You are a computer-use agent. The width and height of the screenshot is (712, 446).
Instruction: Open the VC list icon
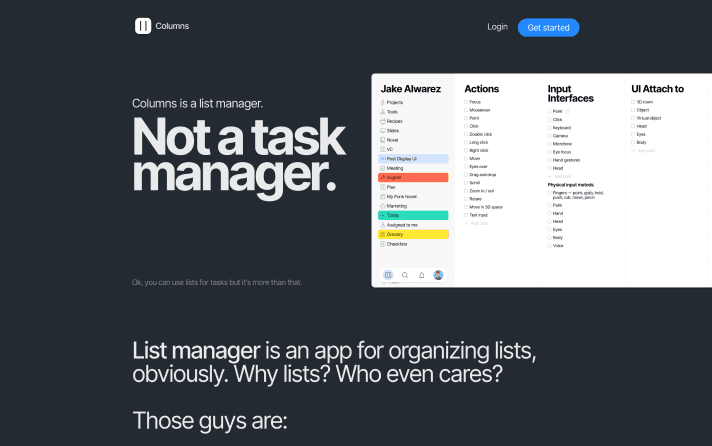(x=382, y=149)
